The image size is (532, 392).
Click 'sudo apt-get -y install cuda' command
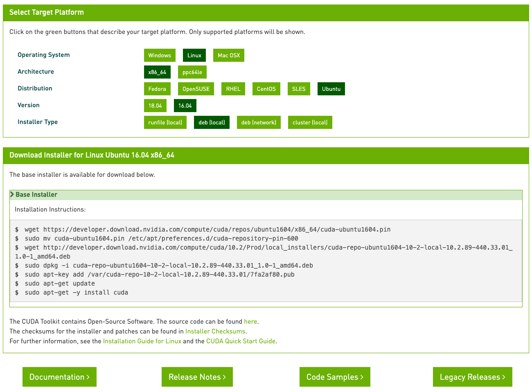coord(76,293)
